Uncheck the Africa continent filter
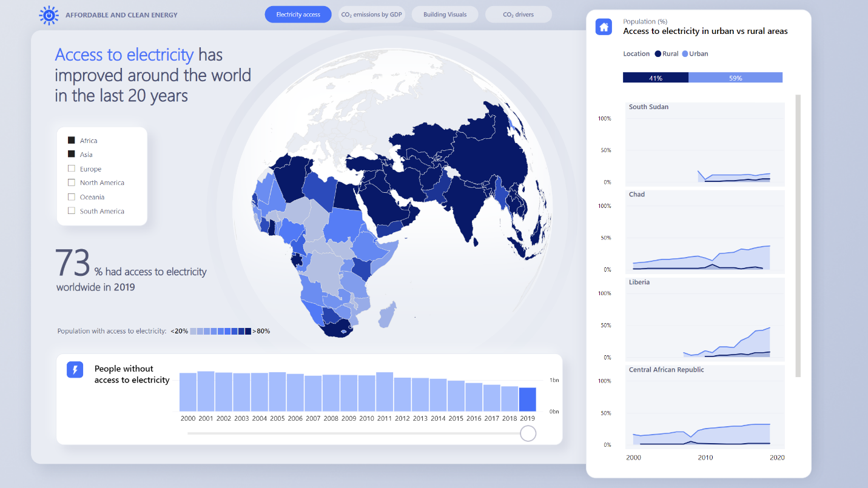This screenshot has width=868, height=488. pyautogui.click(x=72, y=141)
